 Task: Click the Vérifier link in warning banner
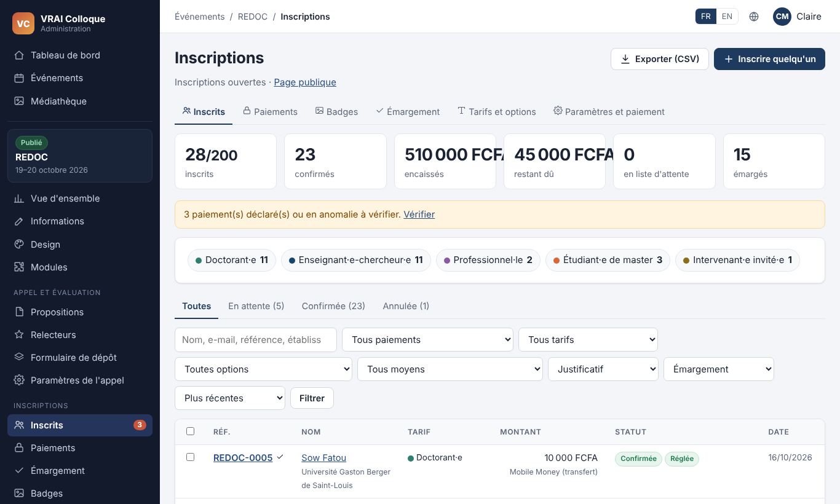(419, 215)
